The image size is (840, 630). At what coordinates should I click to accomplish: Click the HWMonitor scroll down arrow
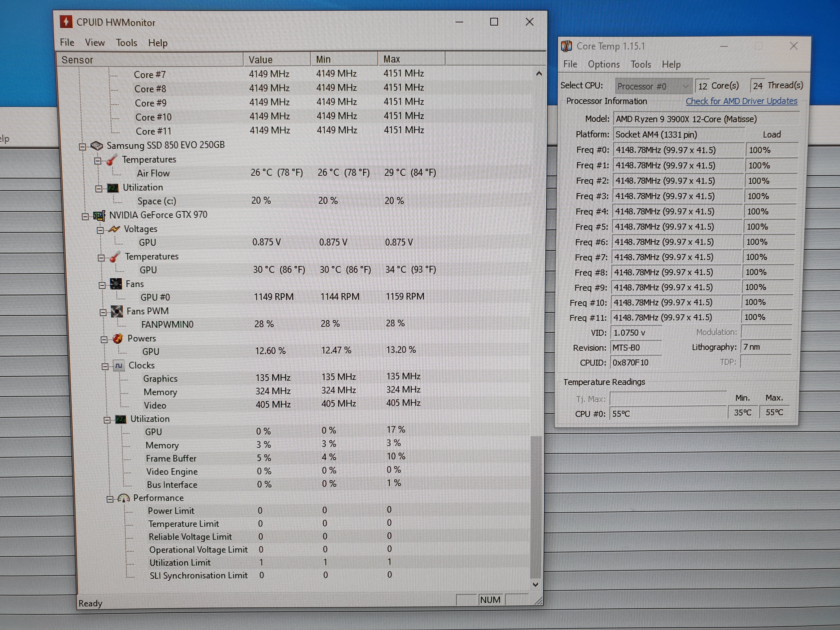[x=535, y=585]
